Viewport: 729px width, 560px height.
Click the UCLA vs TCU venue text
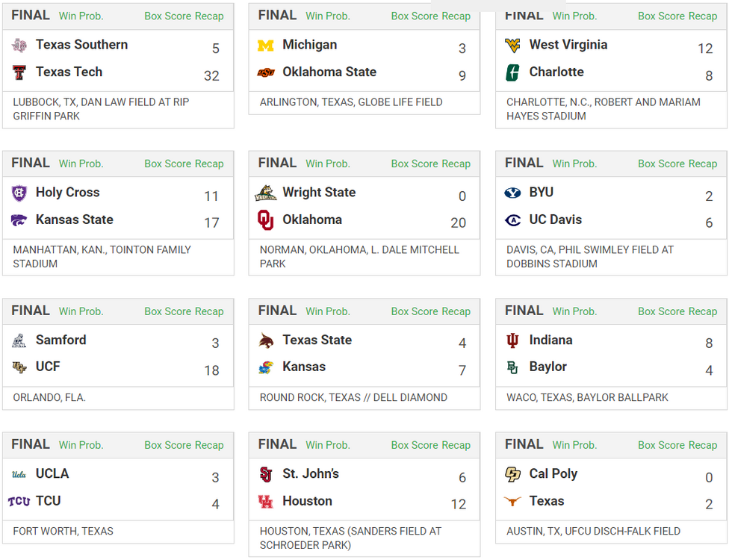[x=63, y=532]
